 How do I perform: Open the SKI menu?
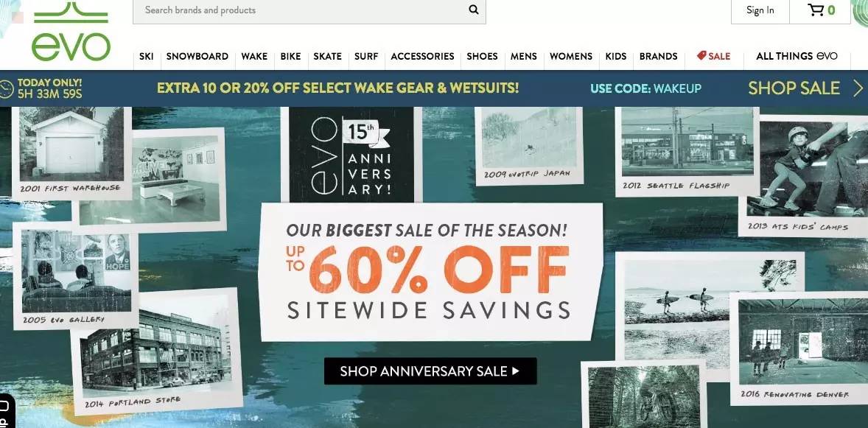(146, 56)
